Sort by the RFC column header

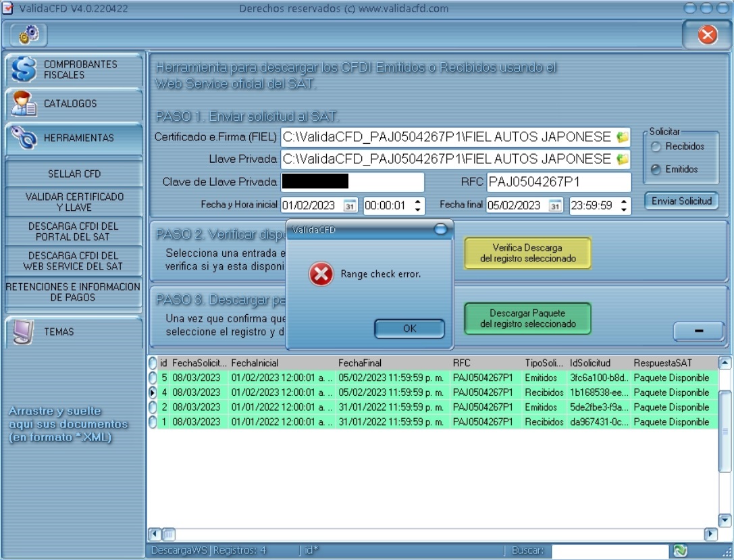(x=487, y=363)
